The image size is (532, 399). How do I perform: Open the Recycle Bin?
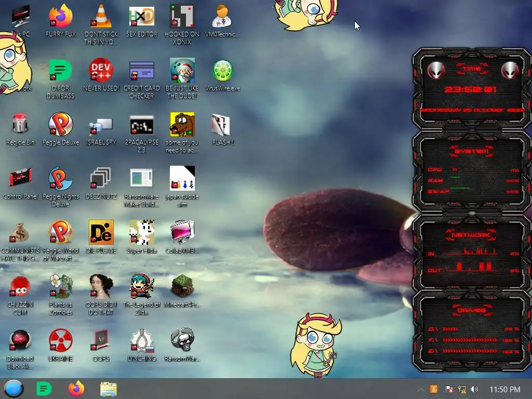point(20,124)
